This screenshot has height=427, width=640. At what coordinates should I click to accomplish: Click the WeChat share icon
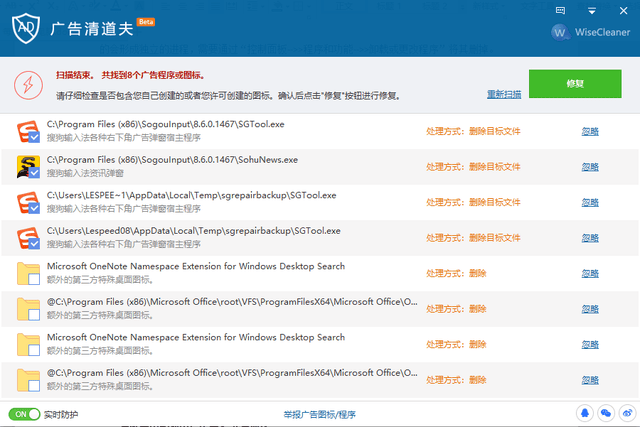[x=606, y=413]
